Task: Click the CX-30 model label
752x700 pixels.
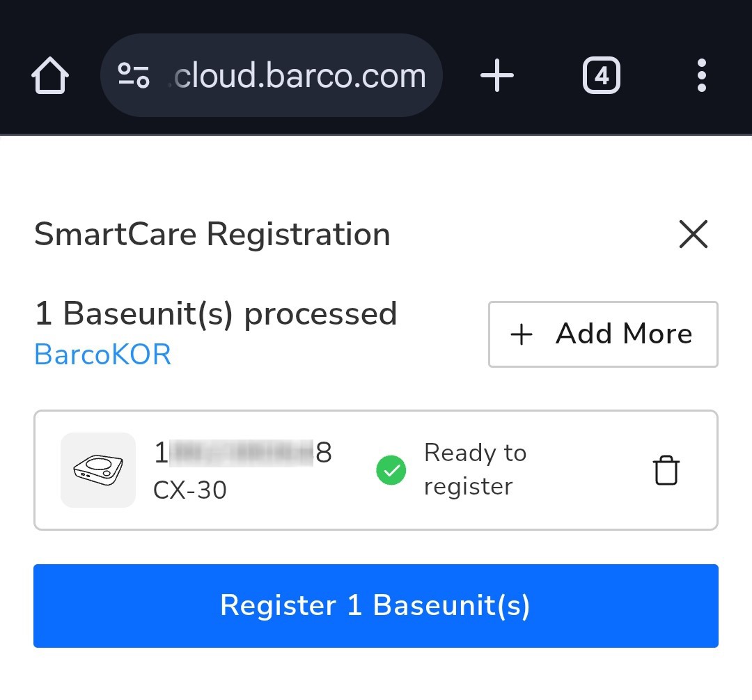Action: point(189,490)
